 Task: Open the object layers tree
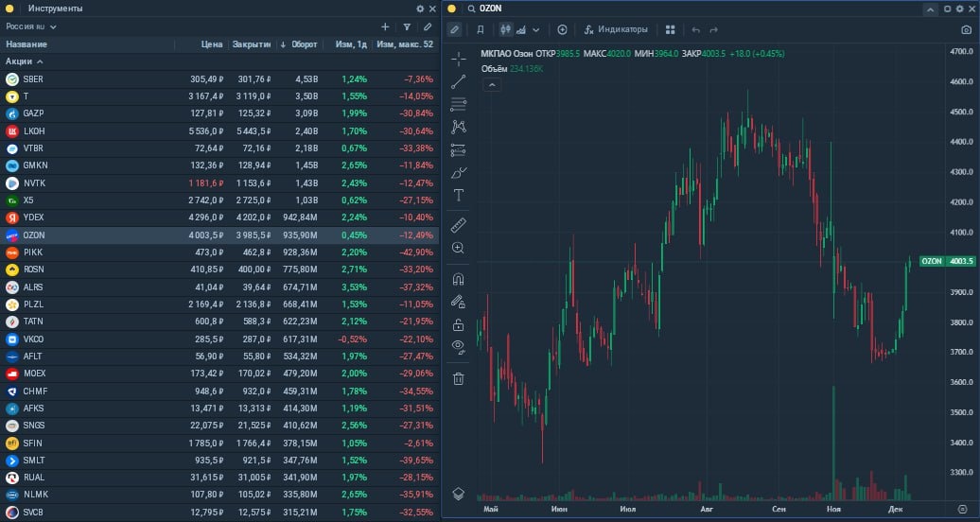coord(458,494)
